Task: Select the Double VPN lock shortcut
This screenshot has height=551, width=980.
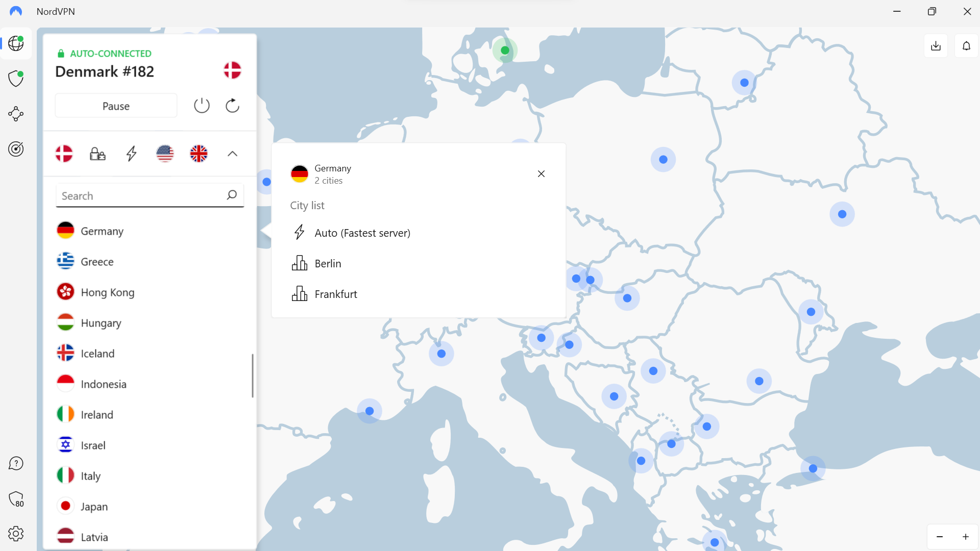Action: click(x=98, y=154)
